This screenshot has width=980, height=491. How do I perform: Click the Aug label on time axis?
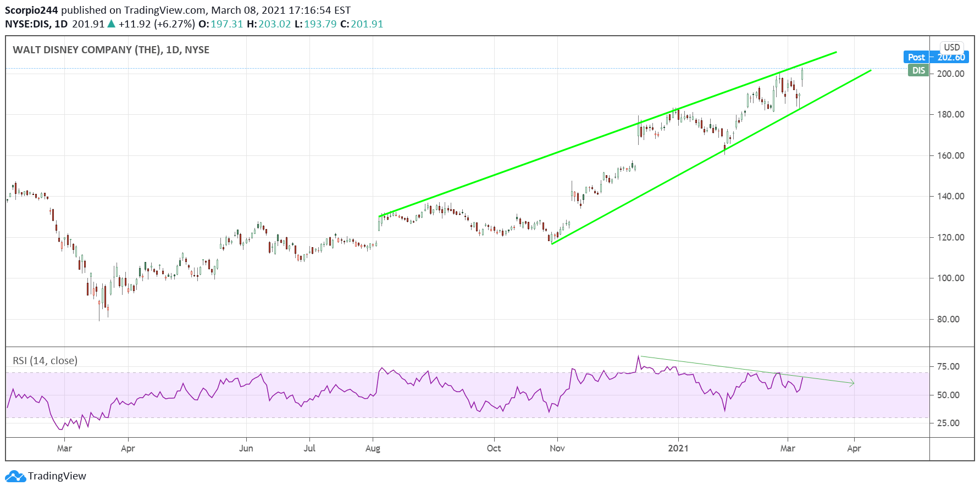373,448
